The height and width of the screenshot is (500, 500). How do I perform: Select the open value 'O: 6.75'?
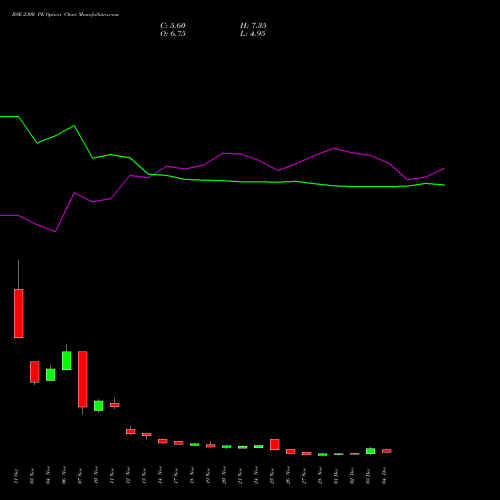(173, 34)
